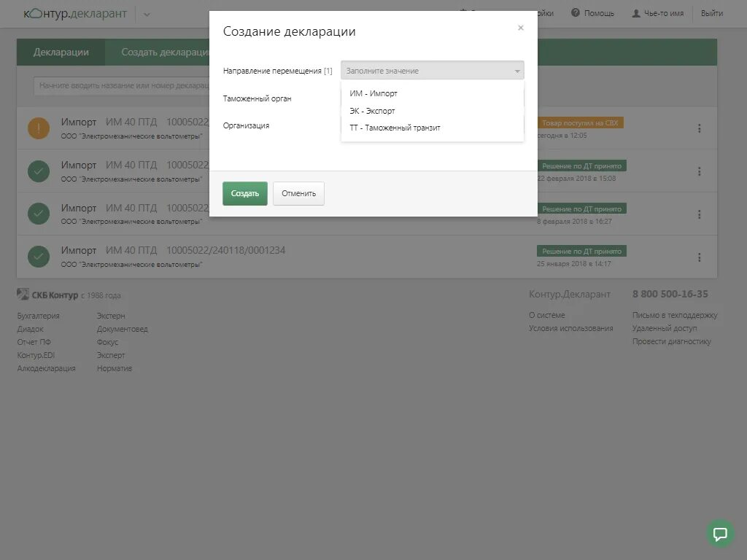Click Провести диагностику link

(671, 341)
